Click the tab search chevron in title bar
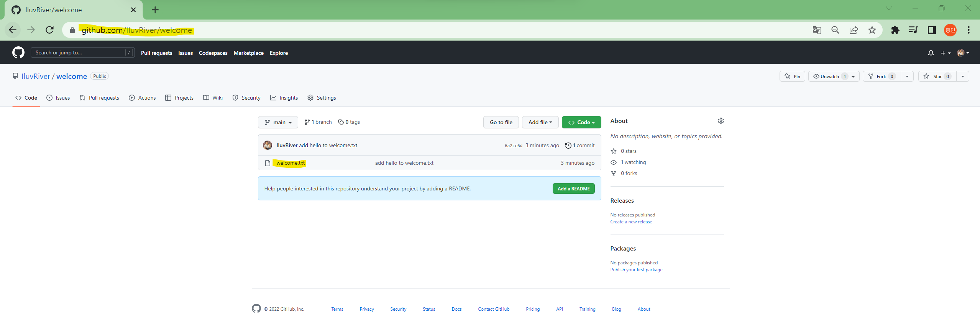 [x=889, y=8]
